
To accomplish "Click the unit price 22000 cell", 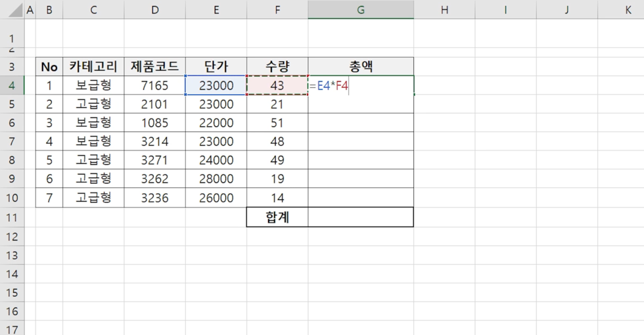I will click(x=216, y=123).
